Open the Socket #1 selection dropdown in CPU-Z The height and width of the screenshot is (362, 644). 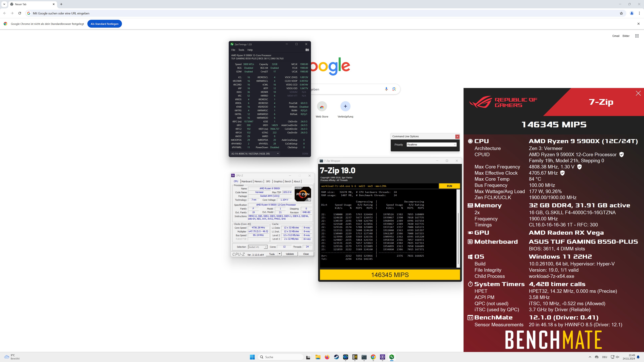(258, 247)
